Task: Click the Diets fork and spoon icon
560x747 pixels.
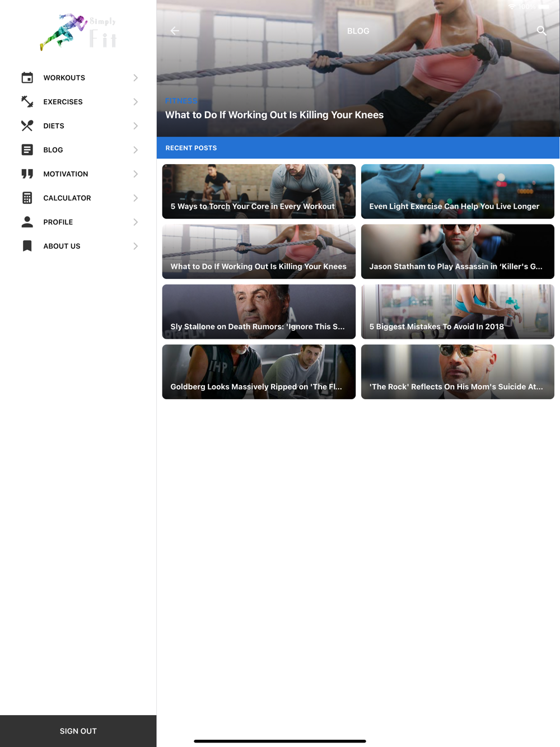Action: pos(27,126)
